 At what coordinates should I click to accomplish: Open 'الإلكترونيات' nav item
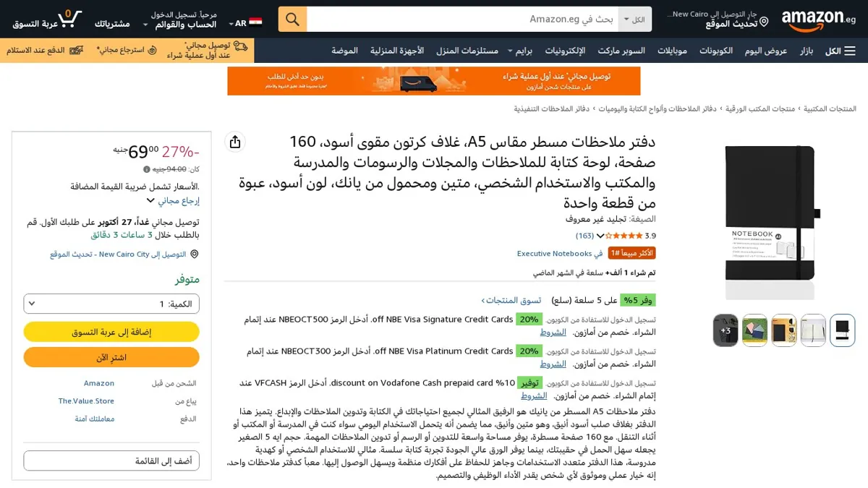coord(565,51)
